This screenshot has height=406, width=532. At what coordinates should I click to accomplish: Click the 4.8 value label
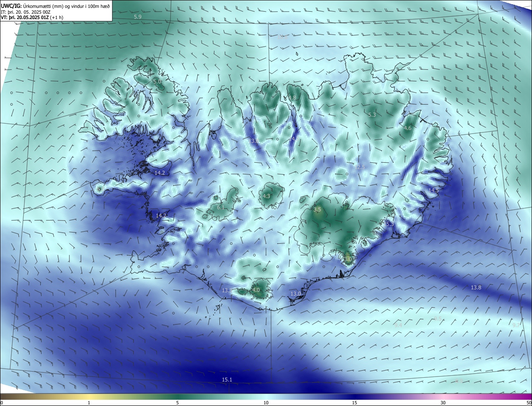point(292,98)
